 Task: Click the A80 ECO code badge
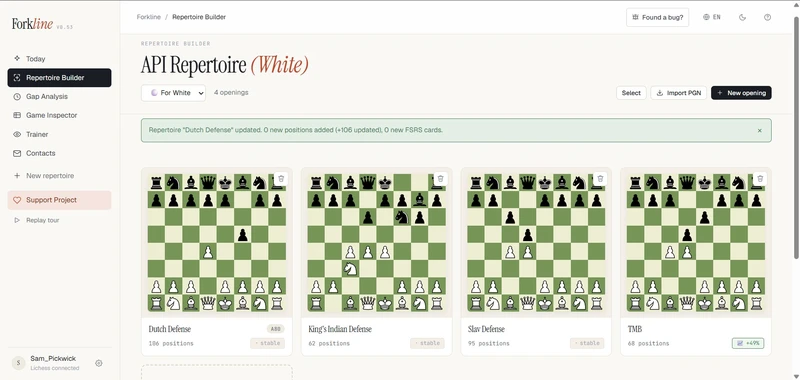276,329
